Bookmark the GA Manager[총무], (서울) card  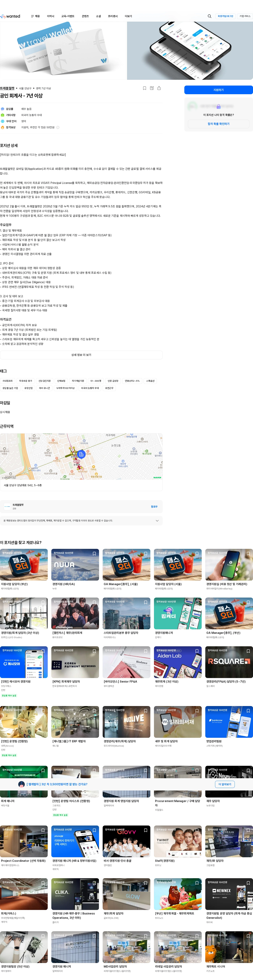tap(145, 554)
